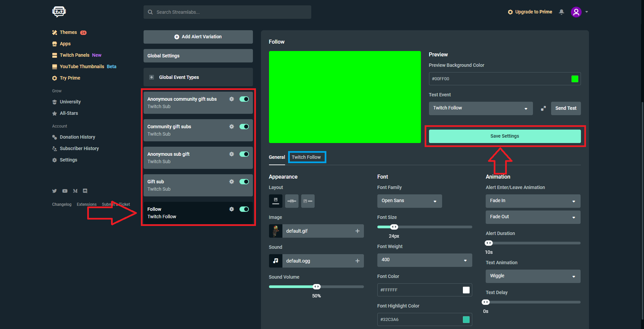
Task: Open settings gear for Gift sub
Action: pyautogui.click(x=231, y=182)
